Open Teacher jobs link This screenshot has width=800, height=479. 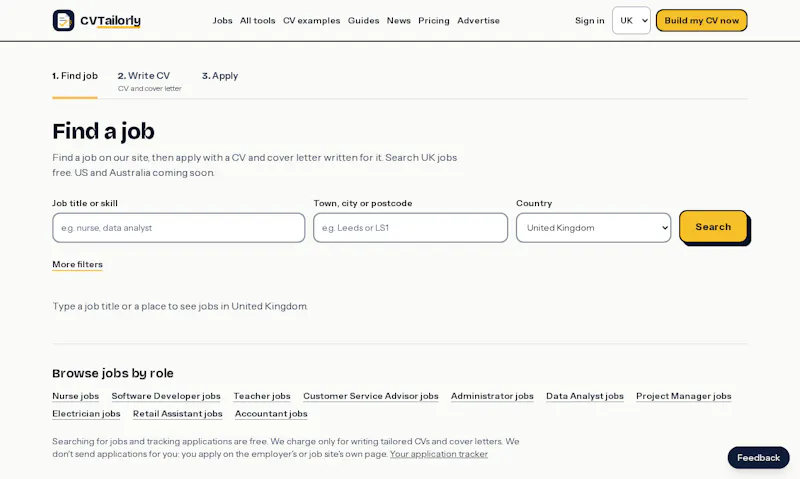(x=262, y=396)
